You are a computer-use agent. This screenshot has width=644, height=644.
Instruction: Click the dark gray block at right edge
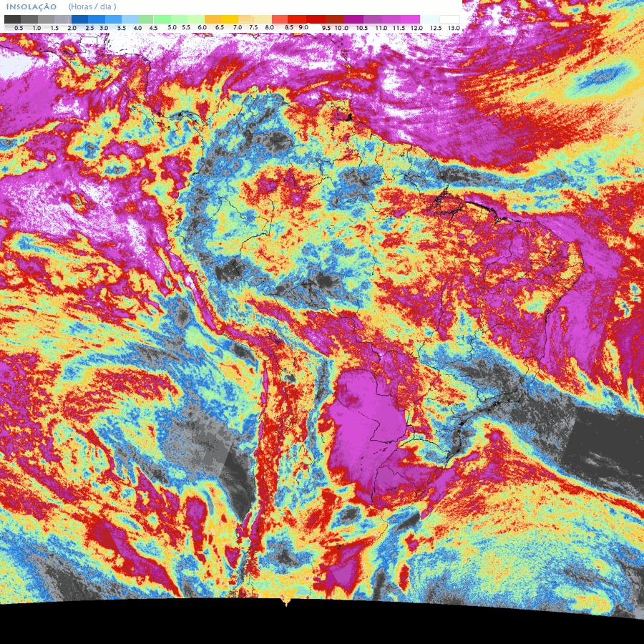tap(608, 444)
